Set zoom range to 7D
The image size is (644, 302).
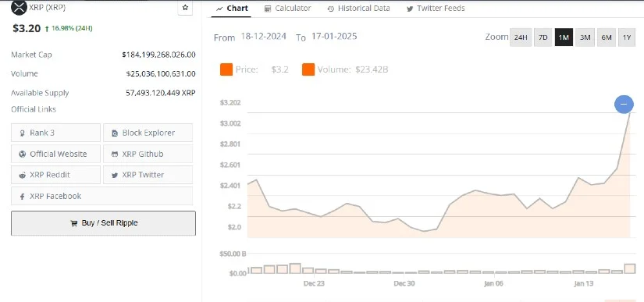pos(543,37)
